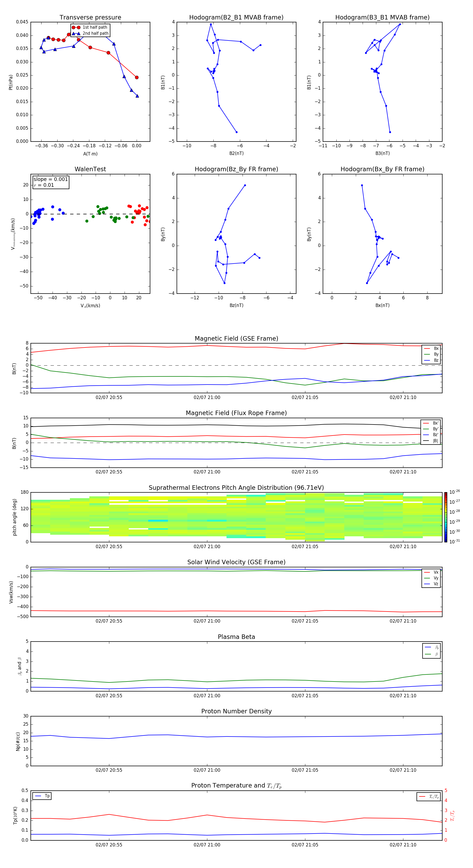Click "02/07 21:10" tick under Solar Wind Velocity plot
This screenshot has width=473, height=868.
pos(403,621)
